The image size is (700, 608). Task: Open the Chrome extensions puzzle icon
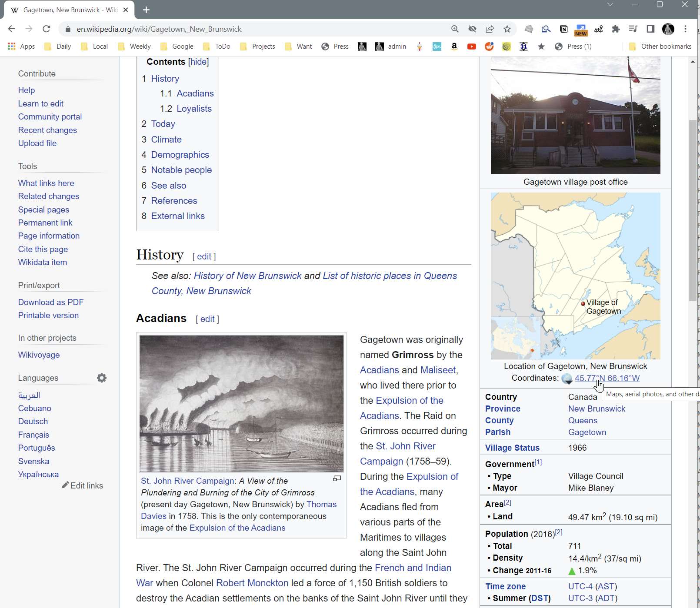pyautogui.click(x=616, y=29)
